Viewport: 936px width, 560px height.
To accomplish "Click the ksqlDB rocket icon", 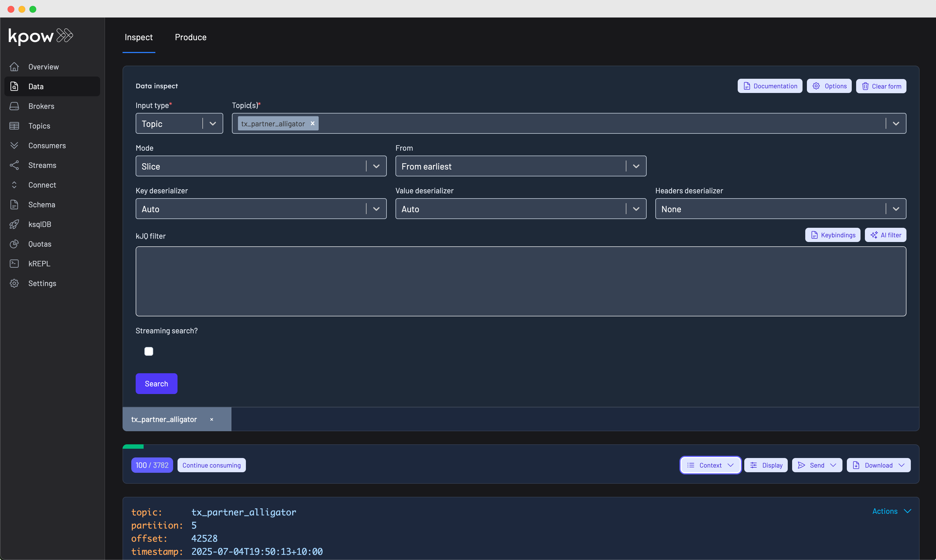I will pos(14,224).
